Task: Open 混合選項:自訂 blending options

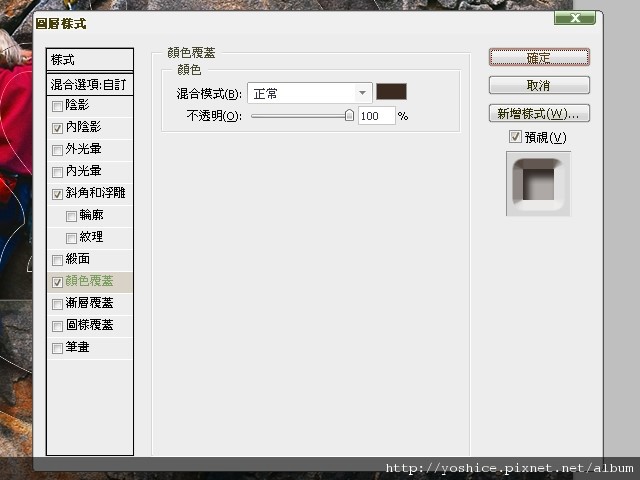Action: click(x=90, y=85)
